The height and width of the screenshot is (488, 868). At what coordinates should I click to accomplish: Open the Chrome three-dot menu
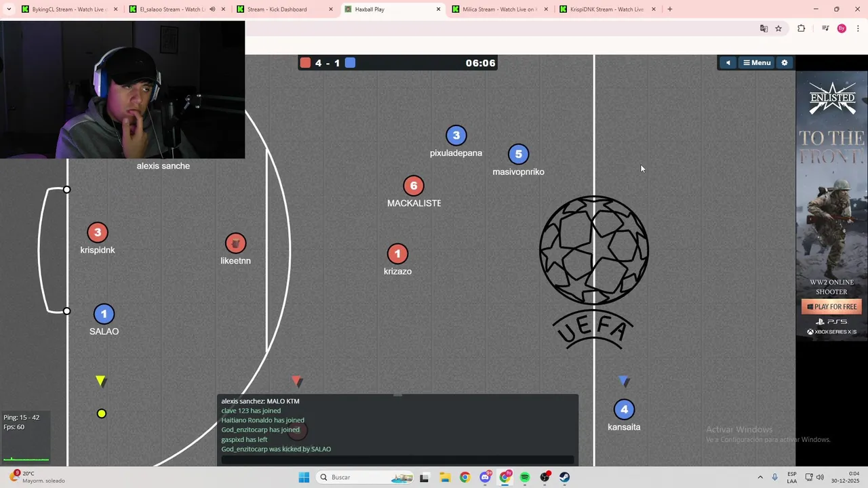[x=859, y=28]
